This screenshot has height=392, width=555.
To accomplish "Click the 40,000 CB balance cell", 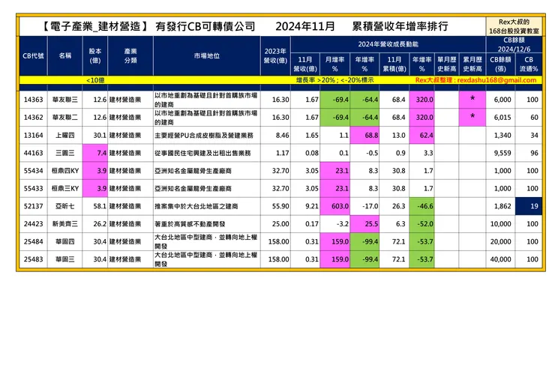I will click(500, 259).
